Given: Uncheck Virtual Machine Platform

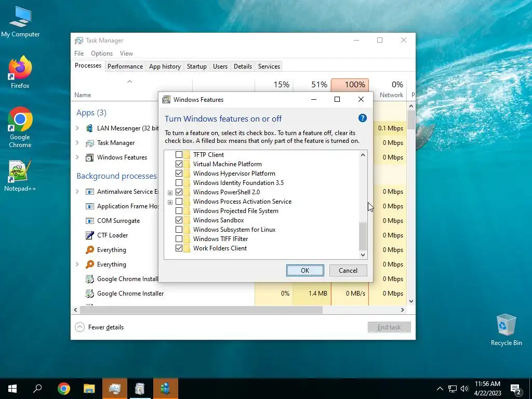Looking at the screenshot, I should pos(179,164).
